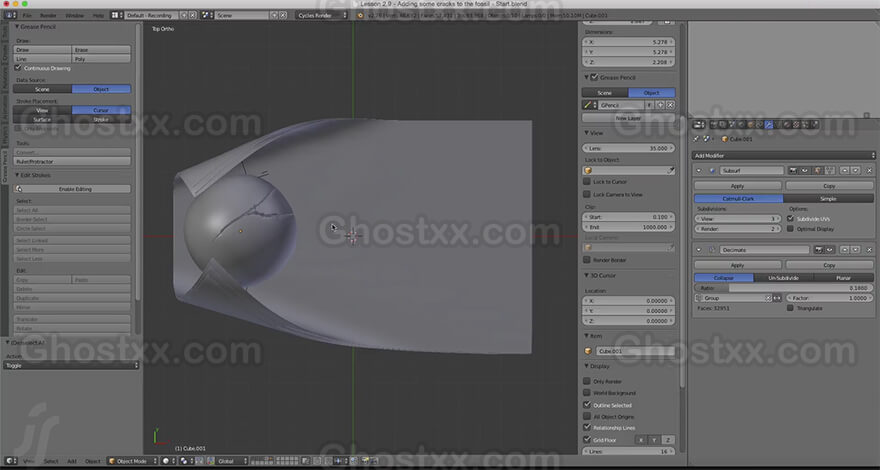This screenshot has width=880, height=470.
Task: Open the 3D View editor type icon
Action: point(11,461)
